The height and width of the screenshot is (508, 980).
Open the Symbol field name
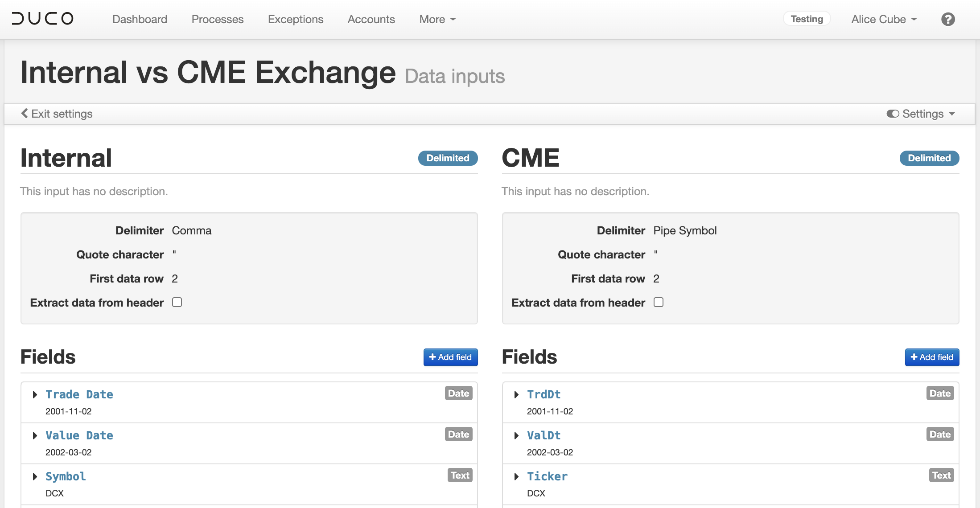66,476
